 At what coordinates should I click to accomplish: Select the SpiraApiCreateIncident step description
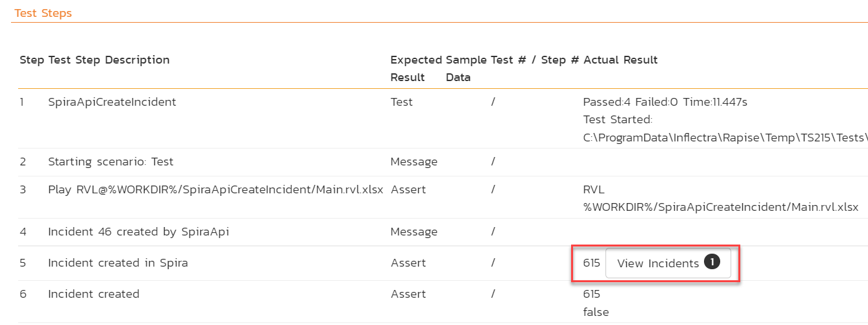[x=112, y=102]
